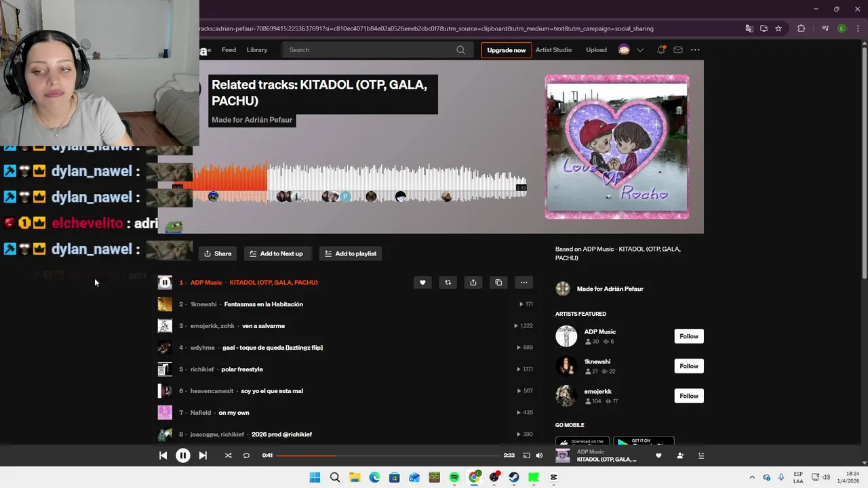Open the Next up queue

(701, 455)
